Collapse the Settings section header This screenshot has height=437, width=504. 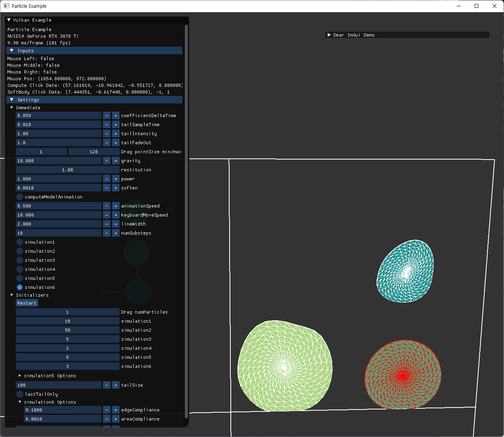94,100
